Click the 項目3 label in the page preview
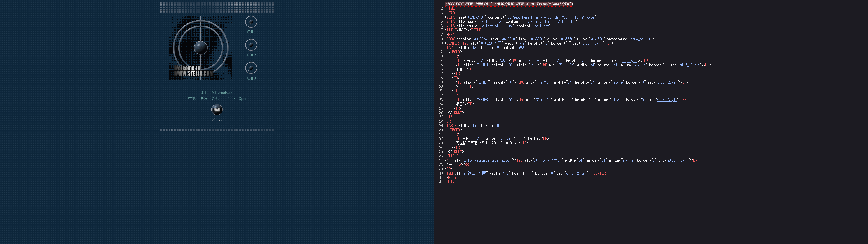 251,78
